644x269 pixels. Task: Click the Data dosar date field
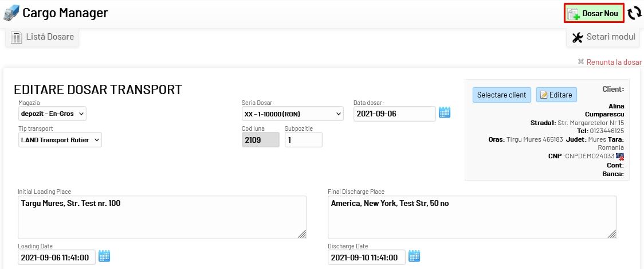[394, 114]
